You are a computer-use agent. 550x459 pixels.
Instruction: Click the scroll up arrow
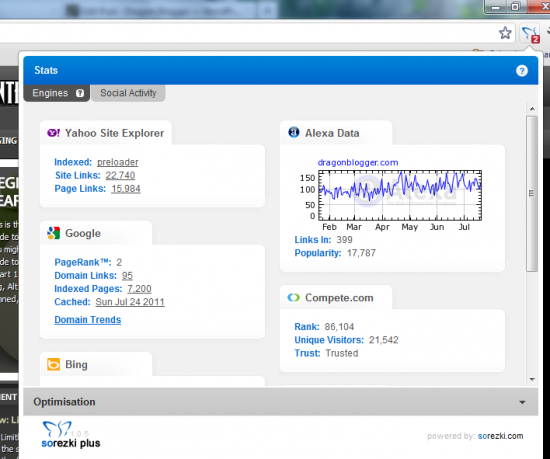[532, 109]
